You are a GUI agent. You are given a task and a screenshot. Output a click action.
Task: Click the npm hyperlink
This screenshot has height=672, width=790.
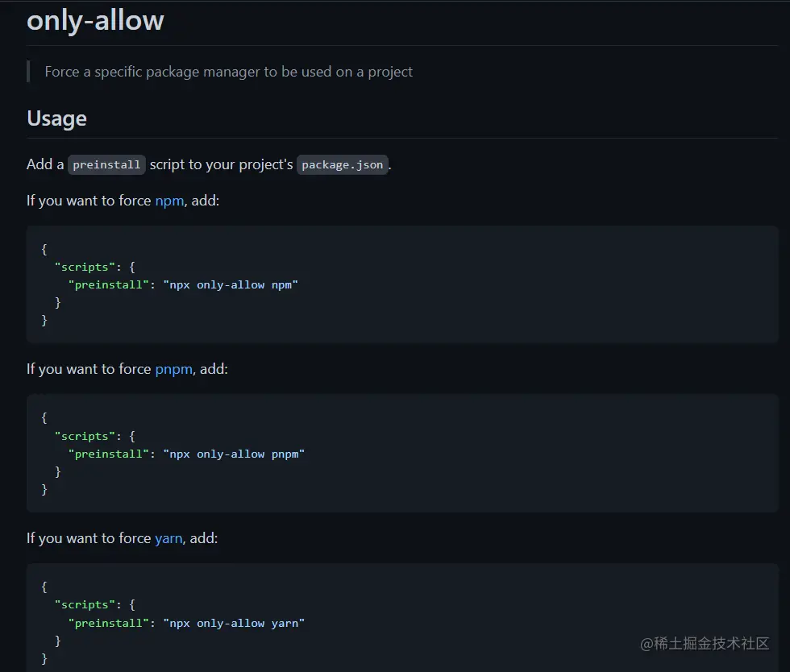pyautogui.click(x=169, y=201)
